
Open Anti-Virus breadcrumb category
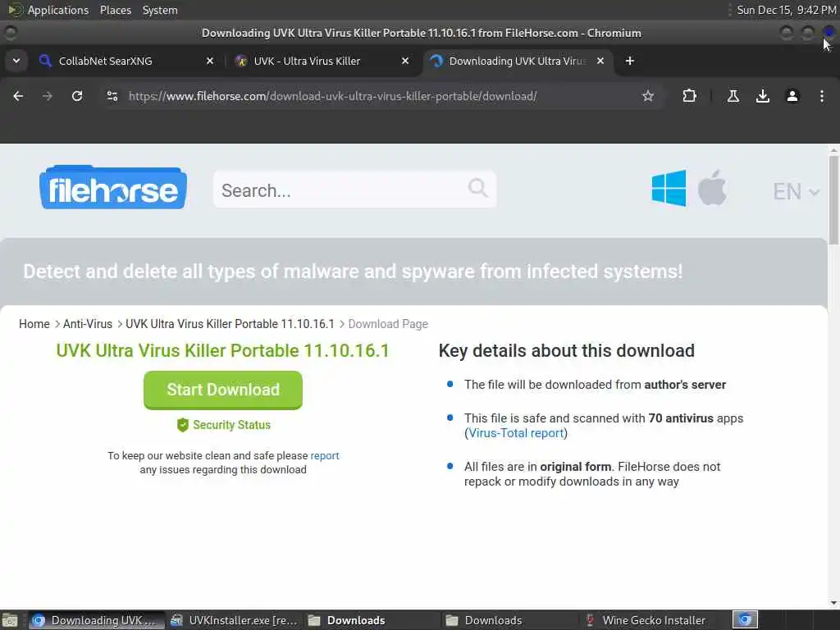[88, 324]
